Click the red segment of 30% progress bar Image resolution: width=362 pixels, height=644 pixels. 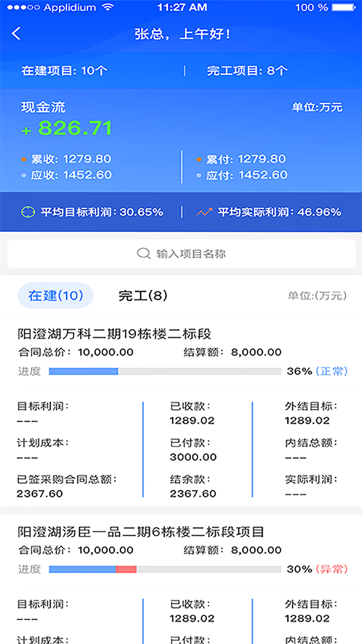pos(126,569)
